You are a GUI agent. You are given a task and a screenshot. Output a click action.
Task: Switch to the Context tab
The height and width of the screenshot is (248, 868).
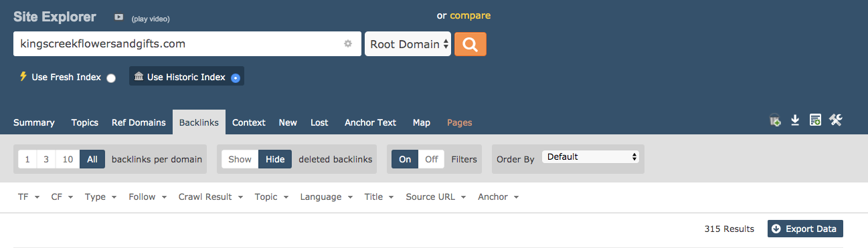click(249, 122)
